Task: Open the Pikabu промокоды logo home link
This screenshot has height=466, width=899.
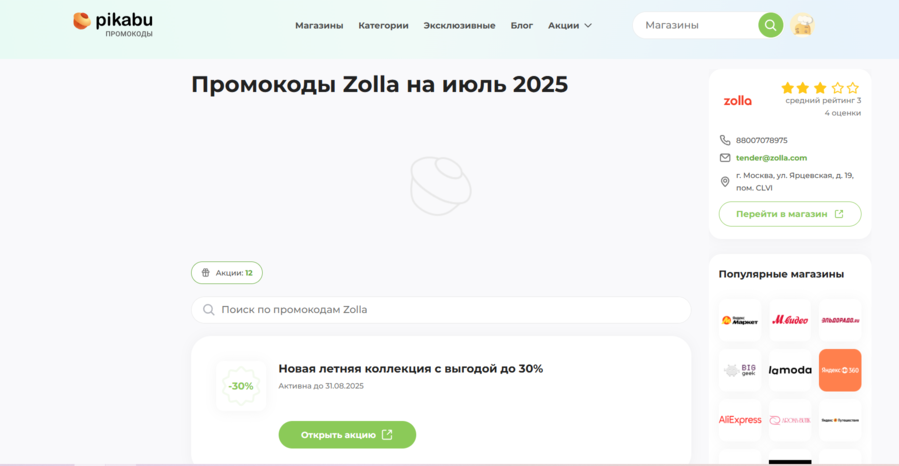Action: point(113,25)
